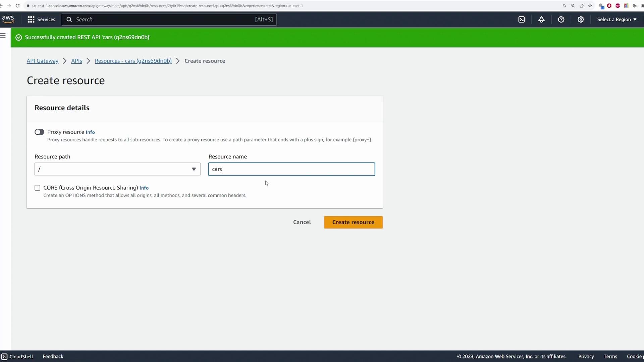Click the Resource name input field
644x362 pixels.
(x=291, y=169)
